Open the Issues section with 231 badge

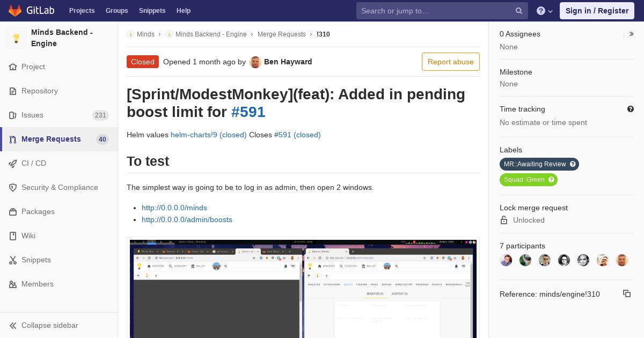click(59, 115)
